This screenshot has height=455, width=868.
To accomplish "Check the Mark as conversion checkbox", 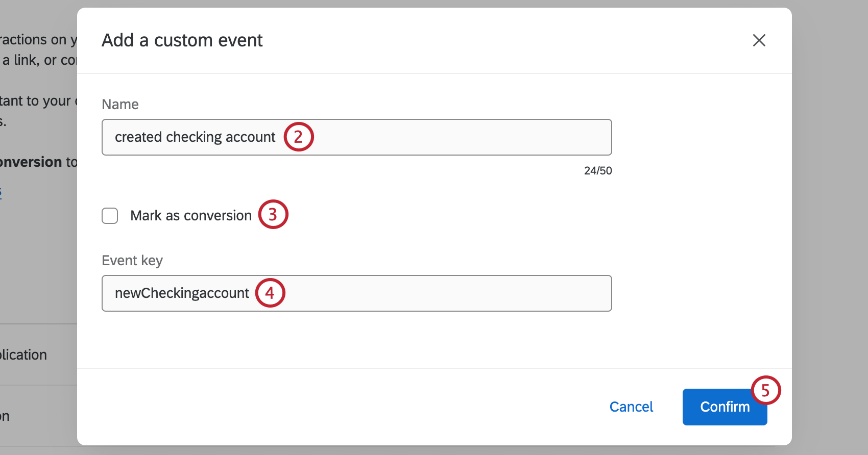I will (110, 216).
